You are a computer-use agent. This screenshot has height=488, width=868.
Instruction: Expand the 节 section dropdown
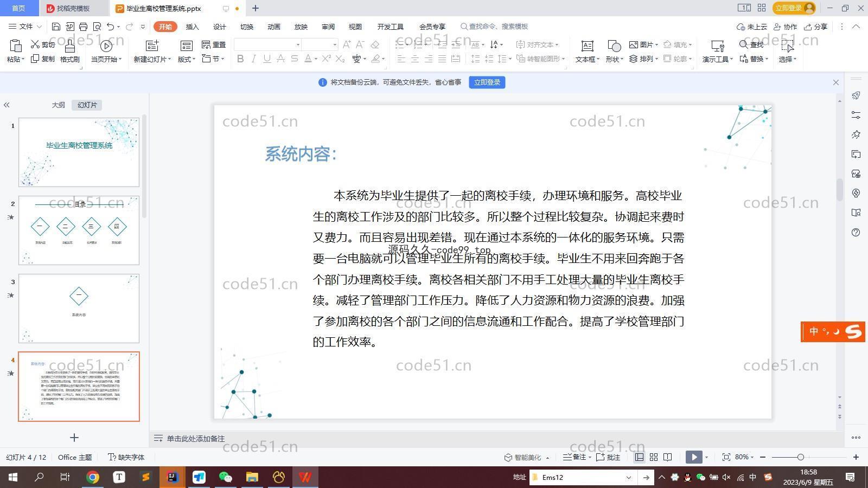pos(213,59)
